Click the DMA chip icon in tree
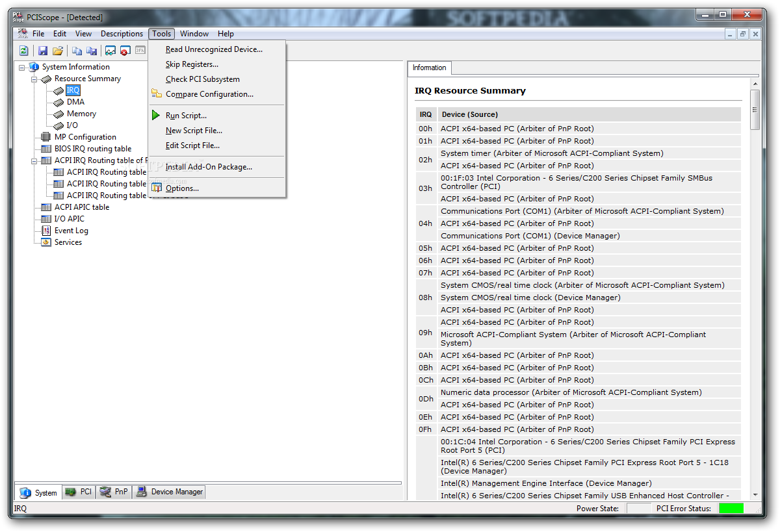This screenshot has height=532, width=780. click(x=58, y=102)
